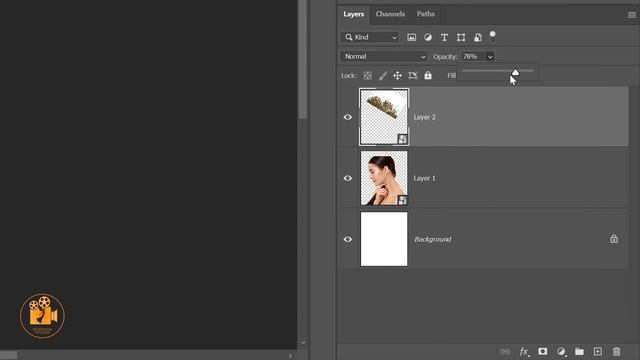Click the canvas scroll right arrow
Image resolution: width=640 pixels, height=360 pixels.
tap(291, 356)
